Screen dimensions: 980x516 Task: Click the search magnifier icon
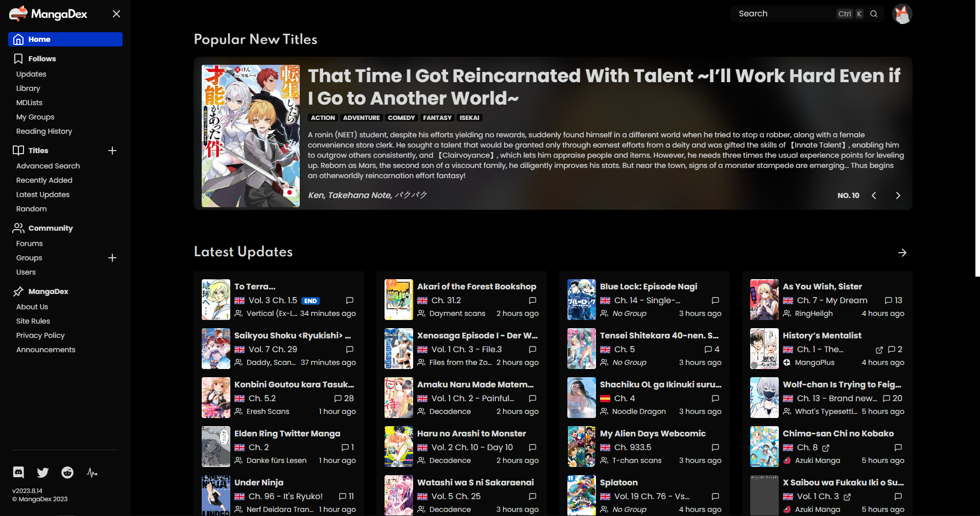coord(874,14)
